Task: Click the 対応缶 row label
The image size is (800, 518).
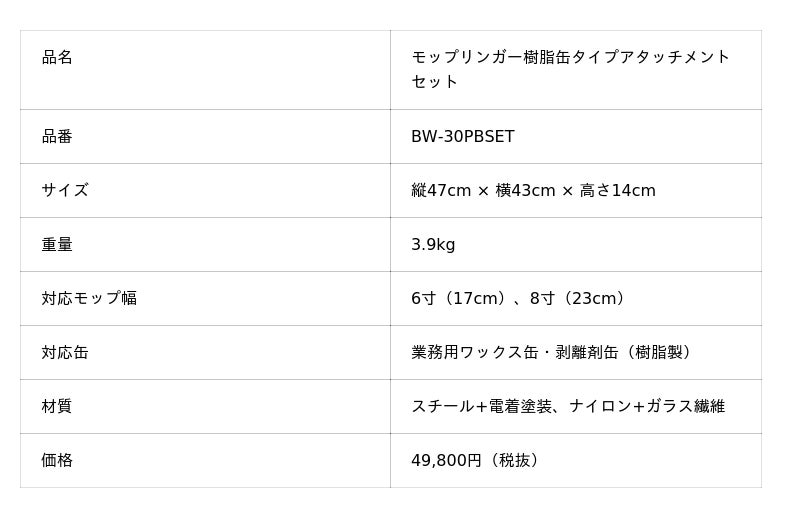Action: pyautogui.click(x=65, y=353)
